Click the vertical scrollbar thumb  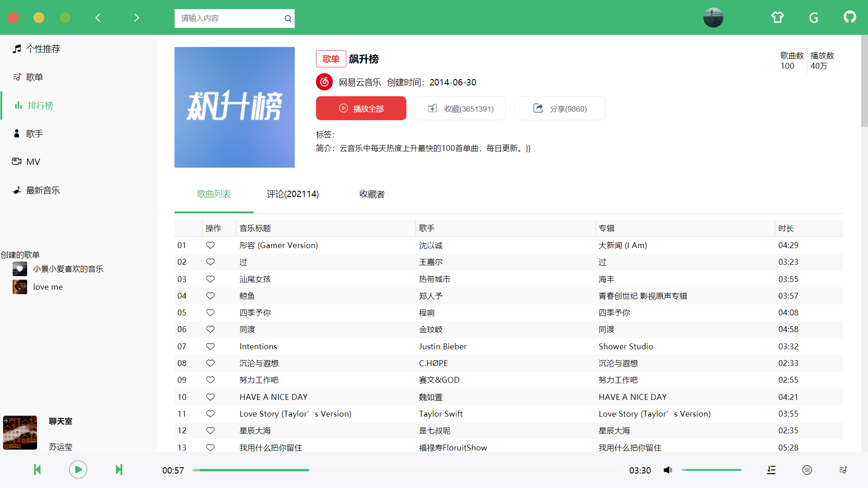click(864, 81)
